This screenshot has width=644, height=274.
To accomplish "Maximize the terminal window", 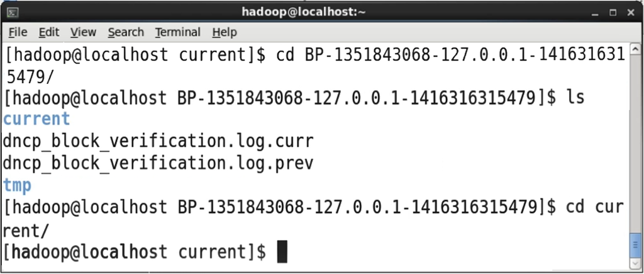I will tap(613, 13).
